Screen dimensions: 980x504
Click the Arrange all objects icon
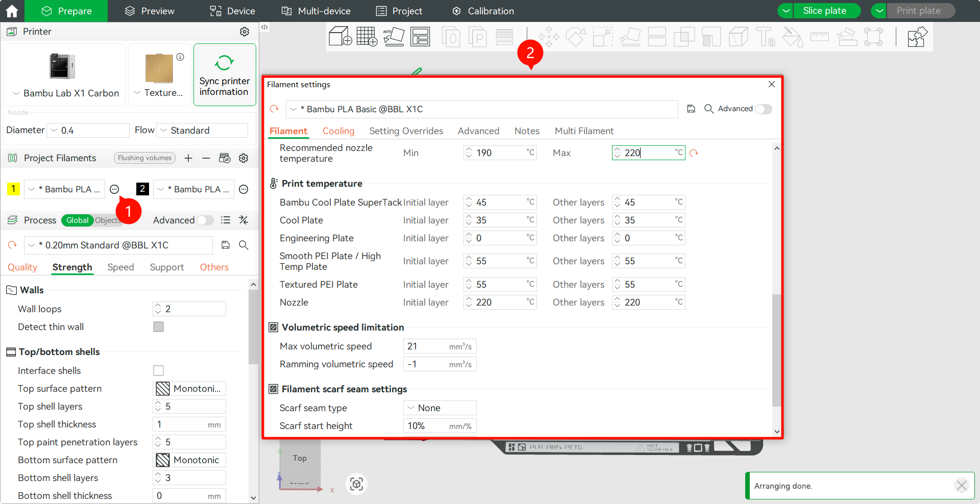[x=420, y=37]
